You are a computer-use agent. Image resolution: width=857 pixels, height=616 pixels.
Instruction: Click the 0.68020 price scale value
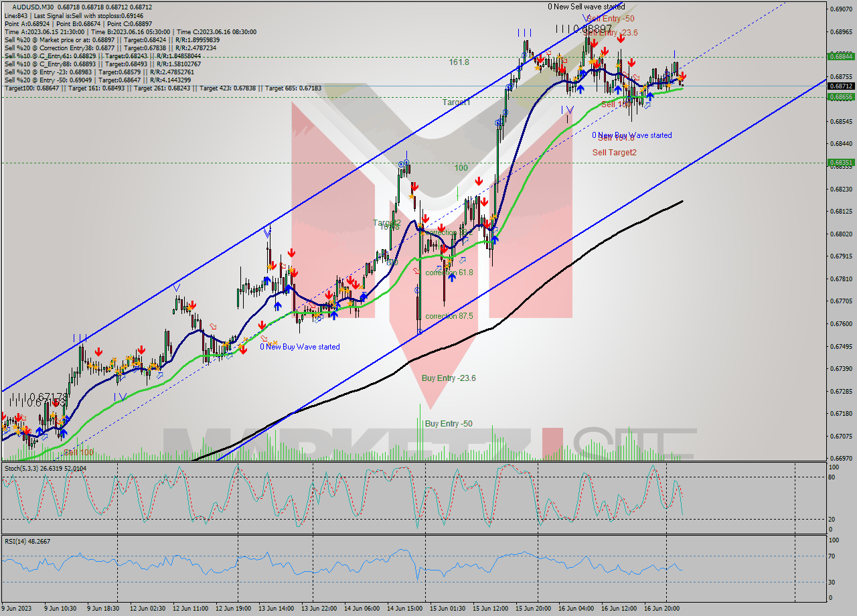click(841, 234)
